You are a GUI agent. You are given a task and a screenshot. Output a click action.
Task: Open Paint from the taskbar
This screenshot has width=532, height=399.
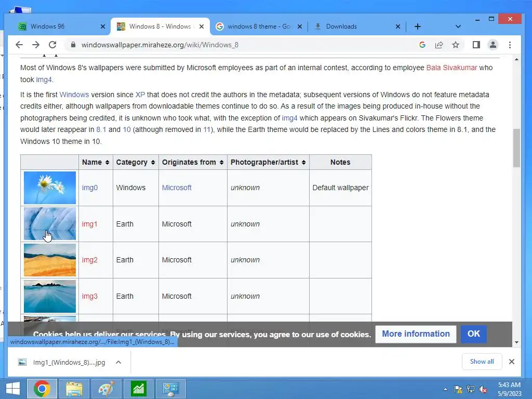pyautogui.click(x=106, y=389)
